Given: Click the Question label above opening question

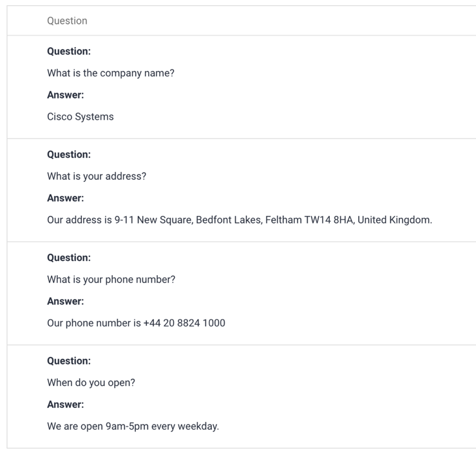Looking at the screenshot, I should point(69,361).
